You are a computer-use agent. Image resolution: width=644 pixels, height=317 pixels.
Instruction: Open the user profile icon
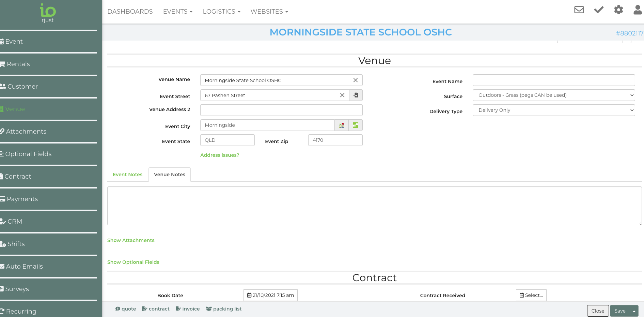click(x=638, y=10)
